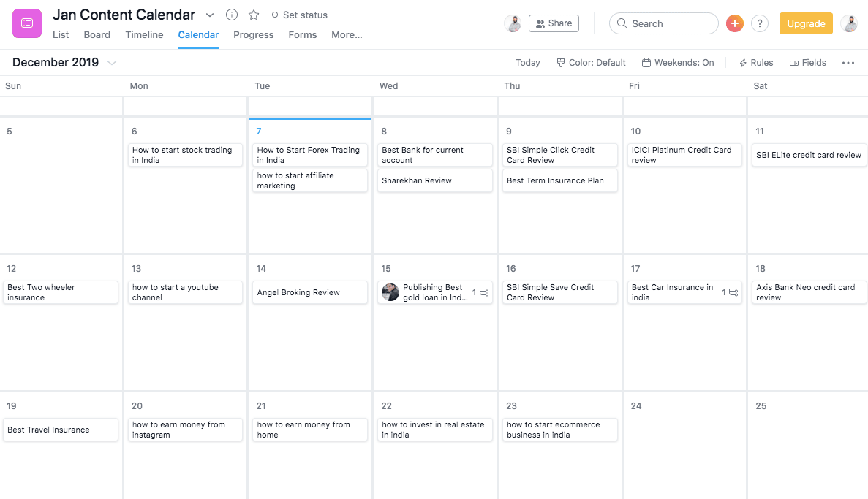The image size is (868, 499).
Task: Click into the Search field
Action: [x=664, y=23]
